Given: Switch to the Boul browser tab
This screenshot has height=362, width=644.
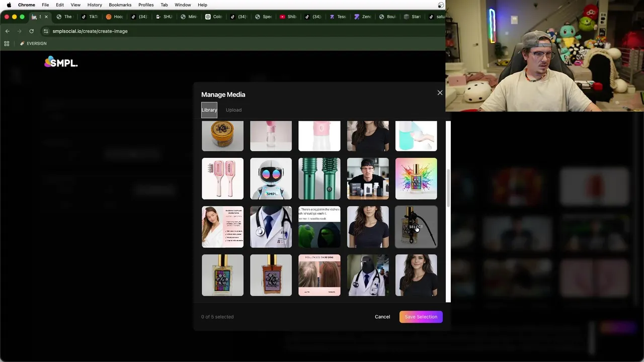Looking at the screenshot, I should coord(387,17).
